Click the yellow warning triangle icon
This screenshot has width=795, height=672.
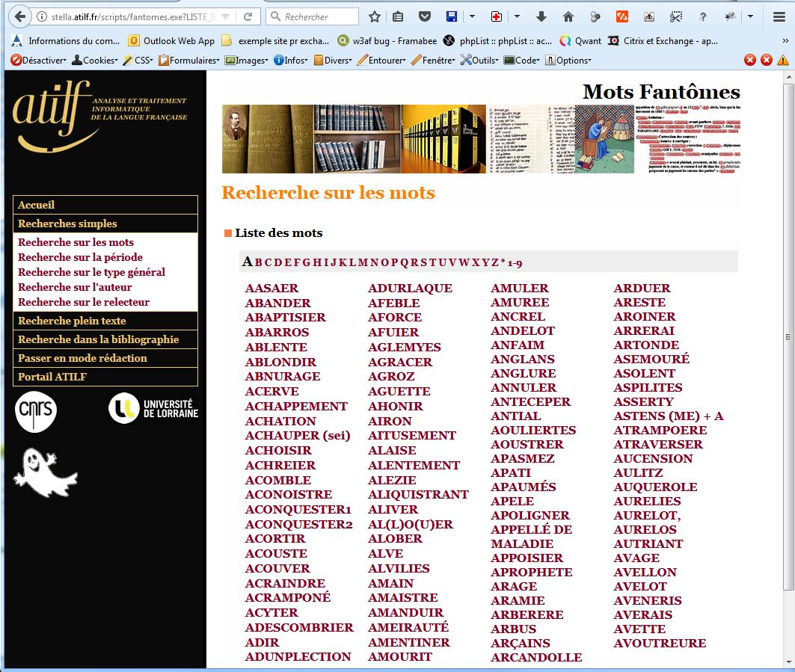click(783, 60)
